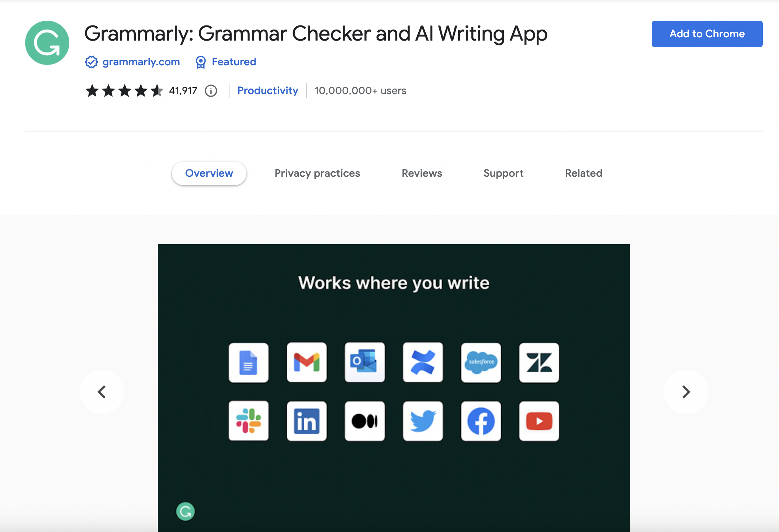779x532 pixels.
Task: Click the Slack icon
Action: coord(249,421)
